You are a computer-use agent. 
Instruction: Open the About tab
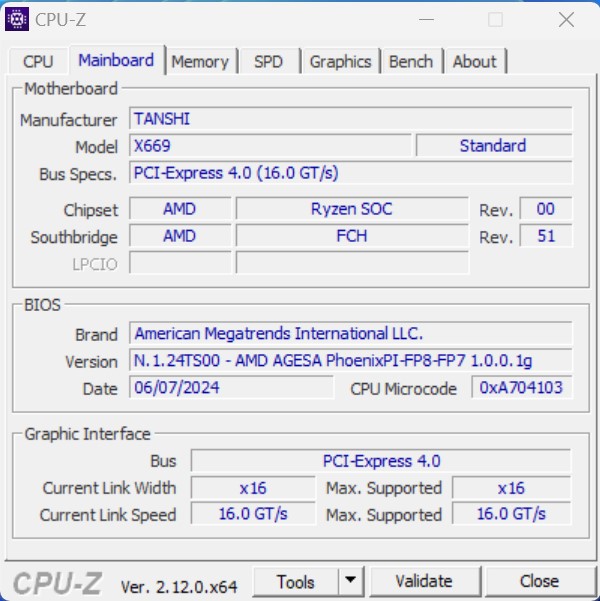tap(475, 61)
